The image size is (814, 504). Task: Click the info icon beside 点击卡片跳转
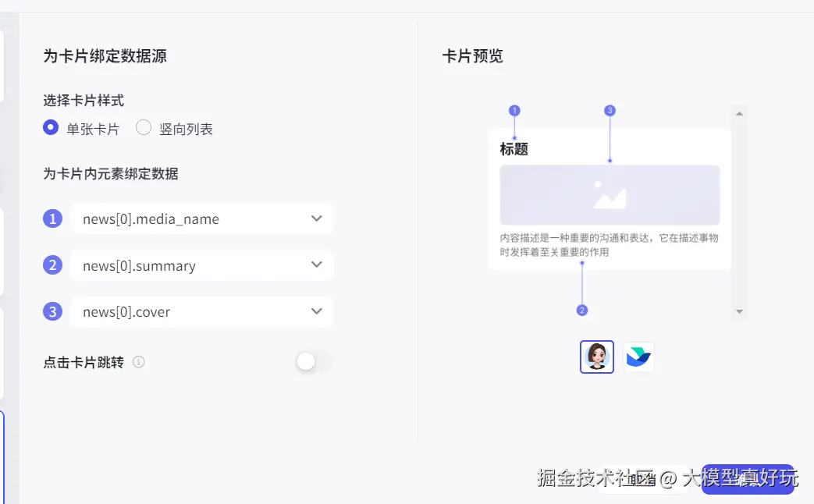(x=139, y=362)
